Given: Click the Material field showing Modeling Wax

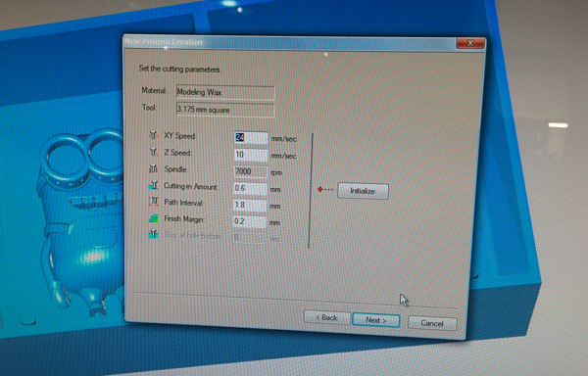Looking at the screenshot, I should click(225, 92).
